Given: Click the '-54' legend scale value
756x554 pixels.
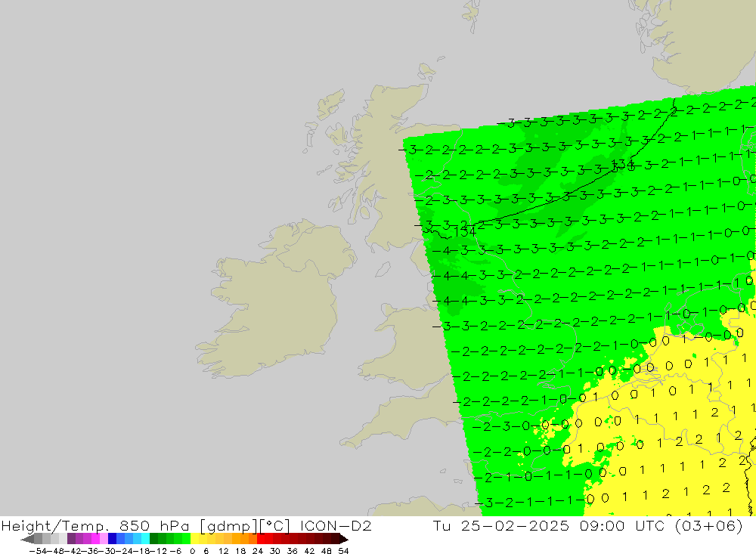Looking at the screenshot, I should 38,551.
